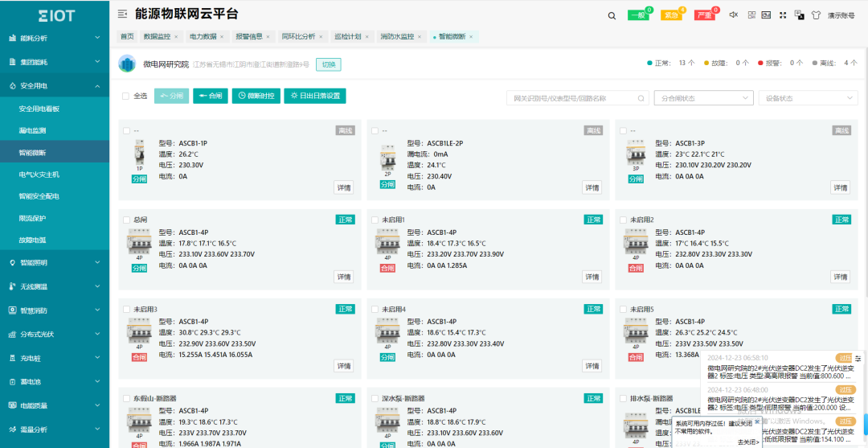Viewport: 868px width, 448px height.
Task: Open the theme skin shirt icon
Action: click(816, 15)
